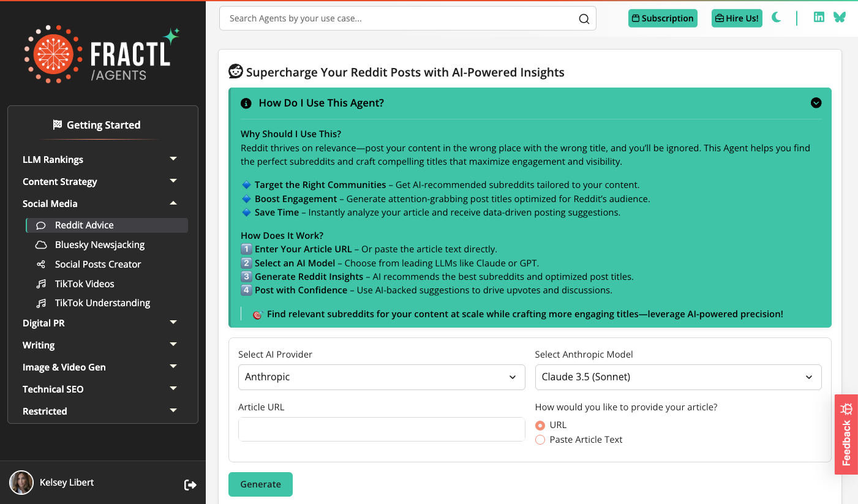Open the Select AI Provider dropdown
The height and width of the screenshot is (504, 858).
[x=382, y=377]
